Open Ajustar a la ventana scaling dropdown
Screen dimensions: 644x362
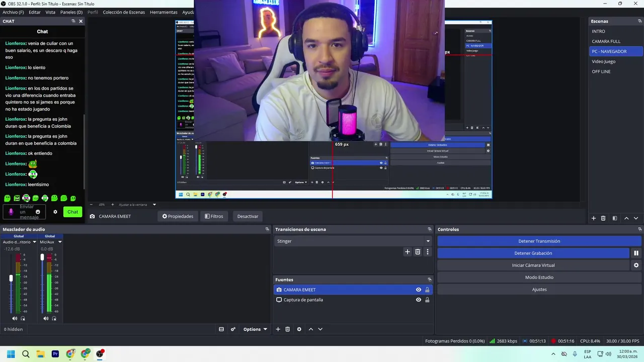137,205
